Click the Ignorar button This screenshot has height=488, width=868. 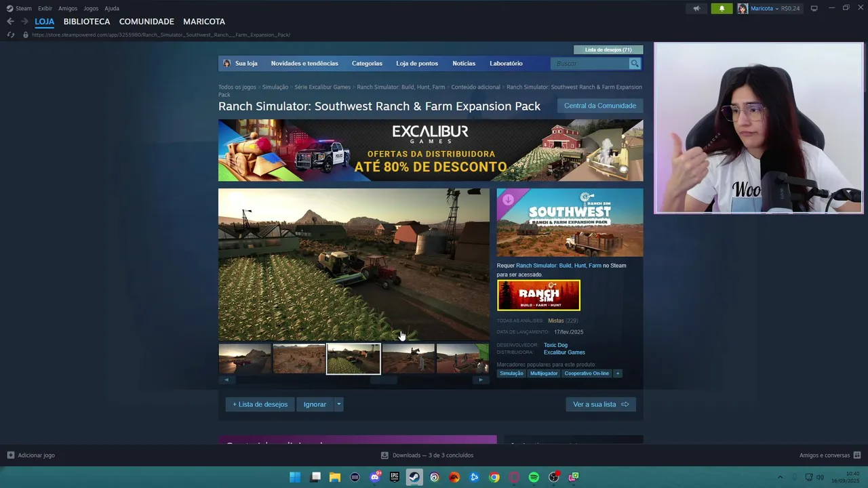[x=315, y=404]
